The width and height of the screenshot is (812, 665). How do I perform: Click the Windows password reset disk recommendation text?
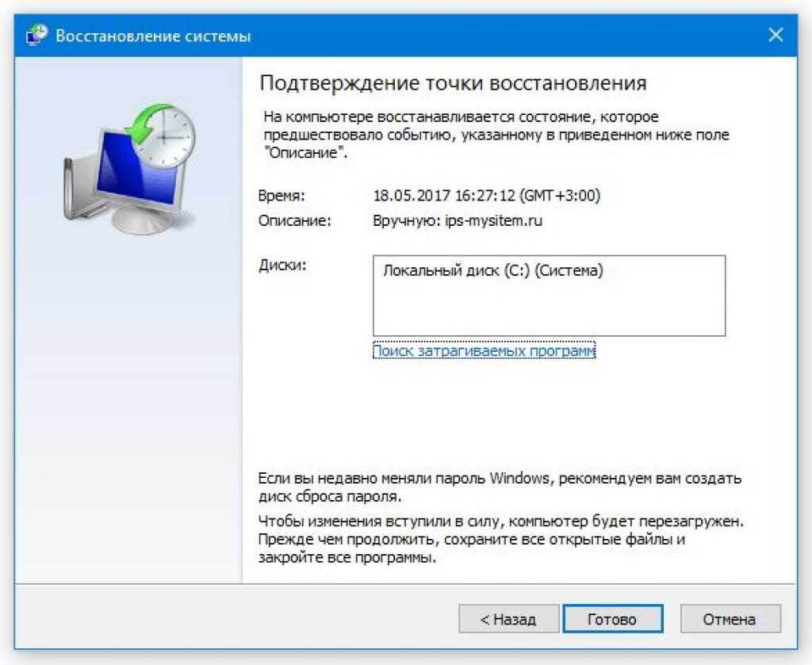pyautogui.click(x=500, y=487)
